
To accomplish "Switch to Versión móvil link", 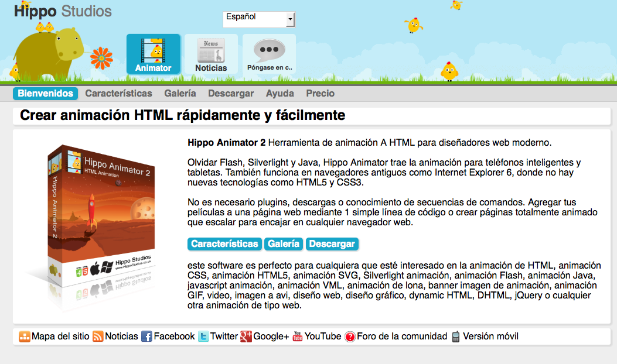I will point(490,336).
